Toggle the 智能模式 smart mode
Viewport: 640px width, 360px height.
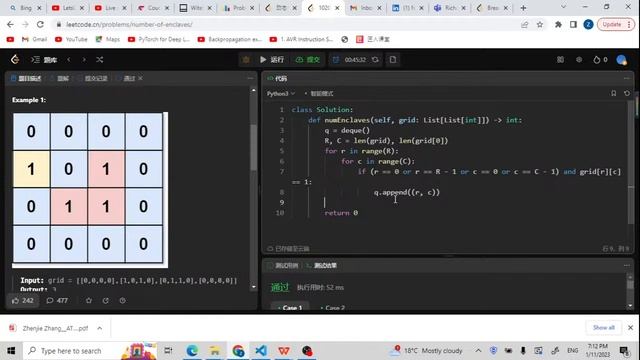pos(319,94)
